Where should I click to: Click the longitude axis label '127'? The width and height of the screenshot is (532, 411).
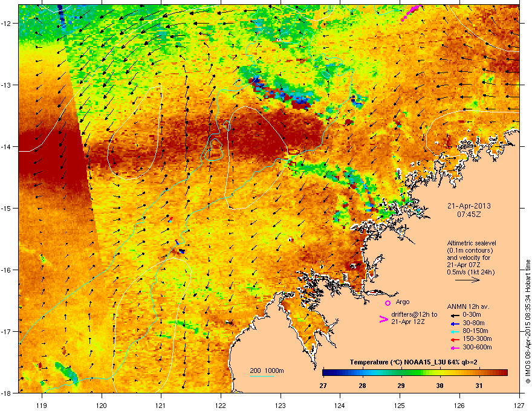click(x=519, y=405)
